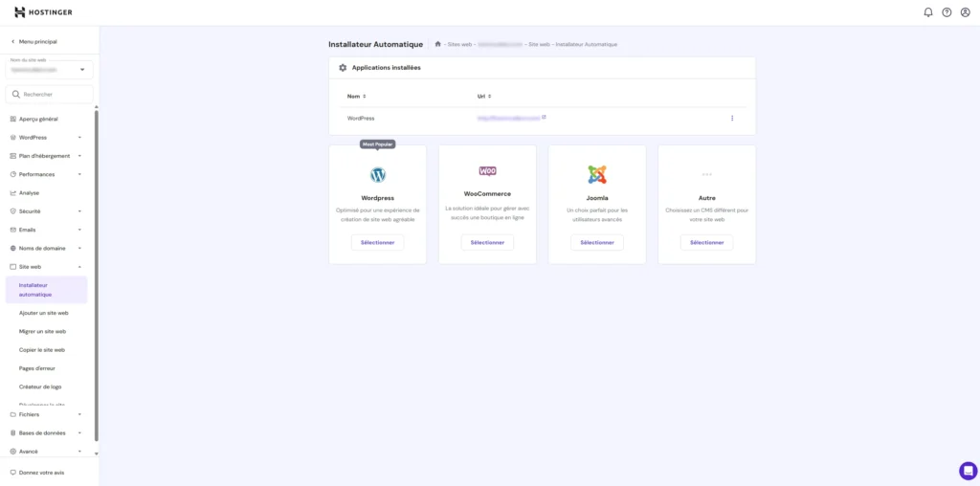
Task: Click the Plan d'hébergement server icon
Action: [x=13, y=156]
